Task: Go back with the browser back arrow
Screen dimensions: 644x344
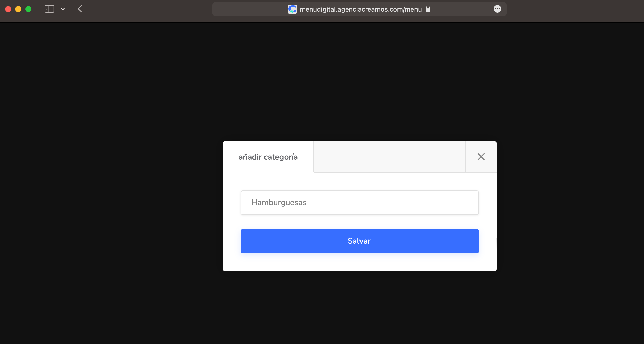Action: (80, 9)
